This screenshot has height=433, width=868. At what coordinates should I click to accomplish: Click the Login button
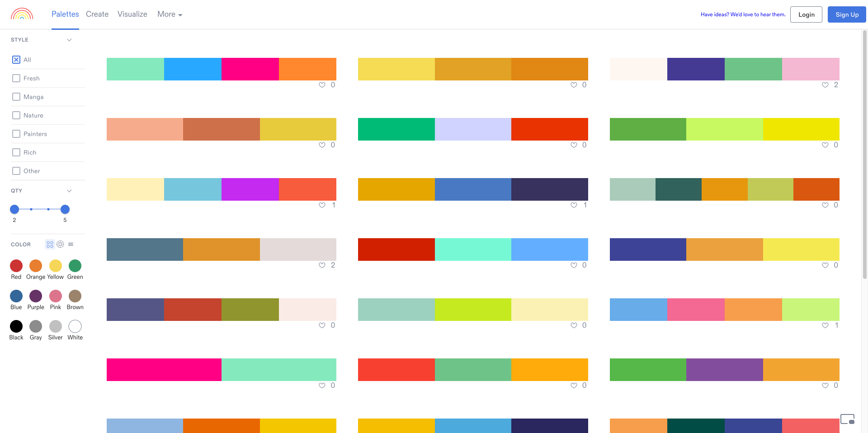point(806,14)
